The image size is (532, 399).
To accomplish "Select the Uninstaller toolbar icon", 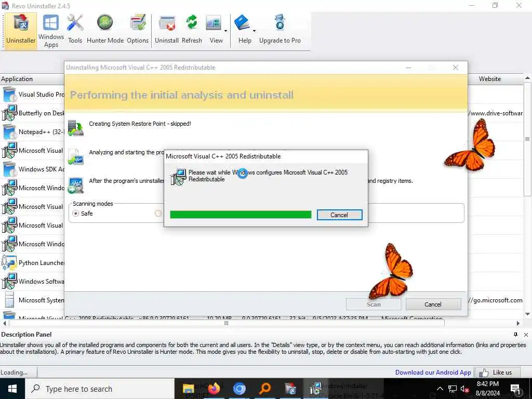I will pos(21,31).
